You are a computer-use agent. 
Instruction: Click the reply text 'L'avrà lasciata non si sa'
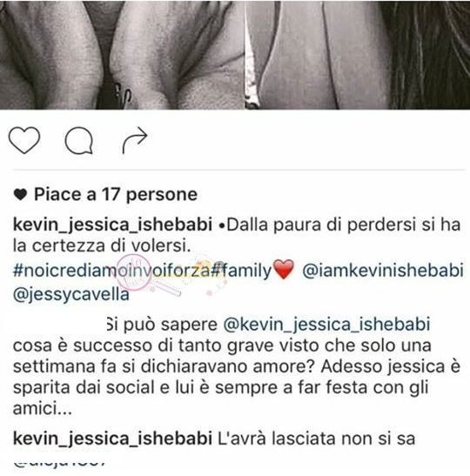[x=317, y=439]
